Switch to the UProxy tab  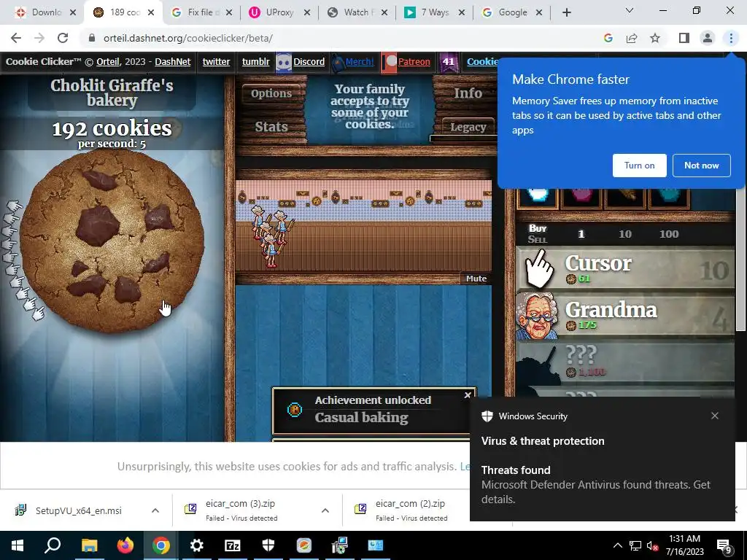point(279,12)
